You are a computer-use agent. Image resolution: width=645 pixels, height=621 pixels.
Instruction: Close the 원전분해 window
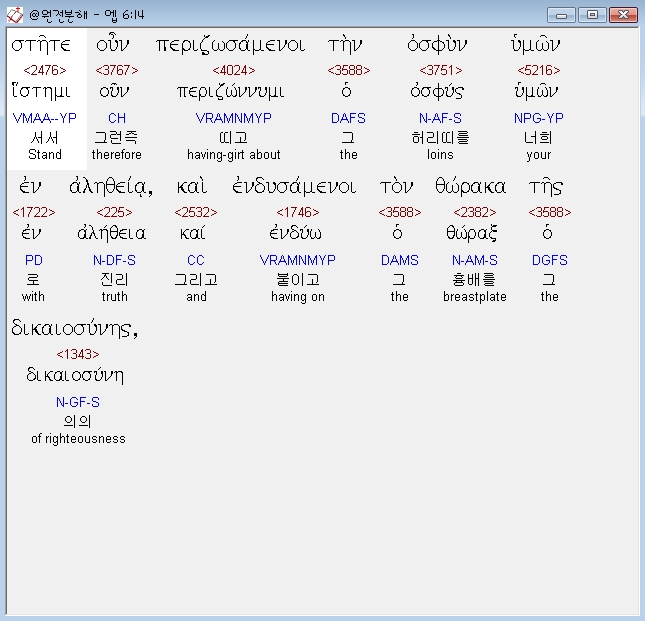[x=623, y=15]
